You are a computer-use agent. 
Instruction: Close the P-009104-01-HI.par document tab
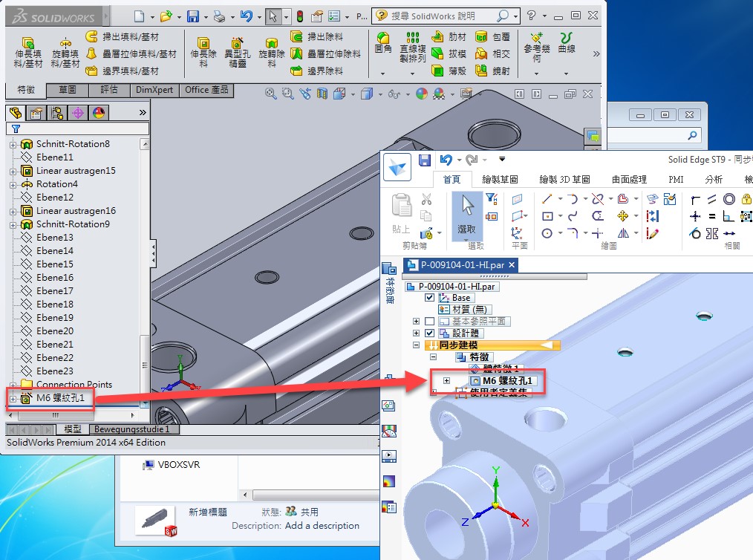512,264
